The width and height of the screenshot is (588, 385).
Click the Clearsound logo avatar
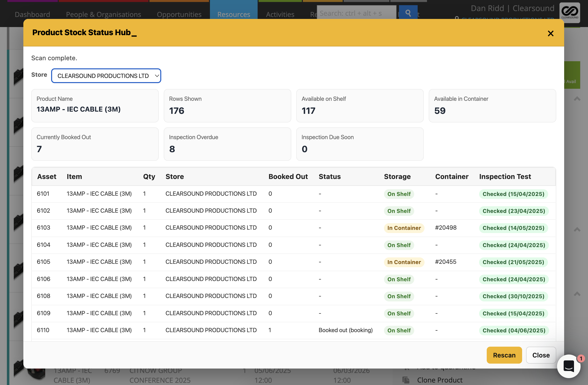570,12
